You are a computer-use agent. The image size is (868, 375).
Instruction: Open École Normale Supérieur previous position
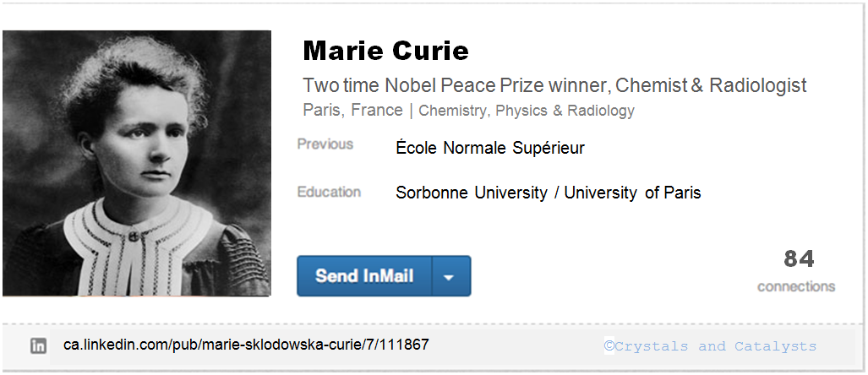(x=490, y=149)
